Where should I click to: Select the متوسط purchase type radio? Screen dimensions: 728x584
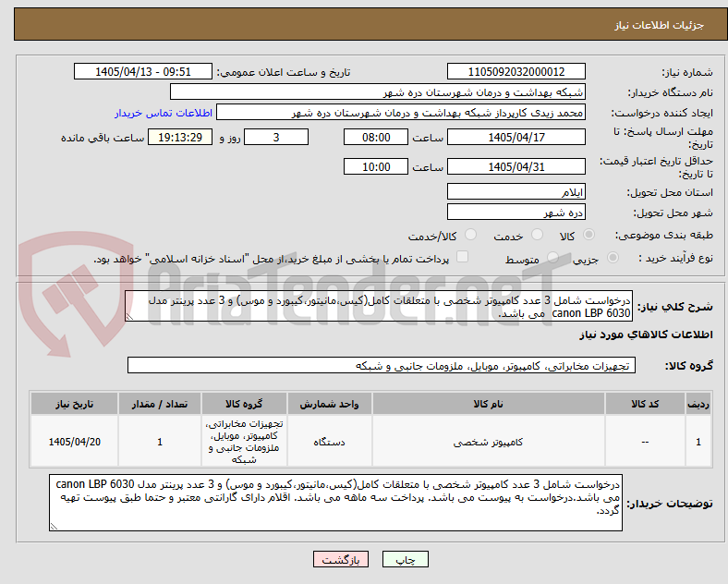pyautogui.click(x=552, y=258)
